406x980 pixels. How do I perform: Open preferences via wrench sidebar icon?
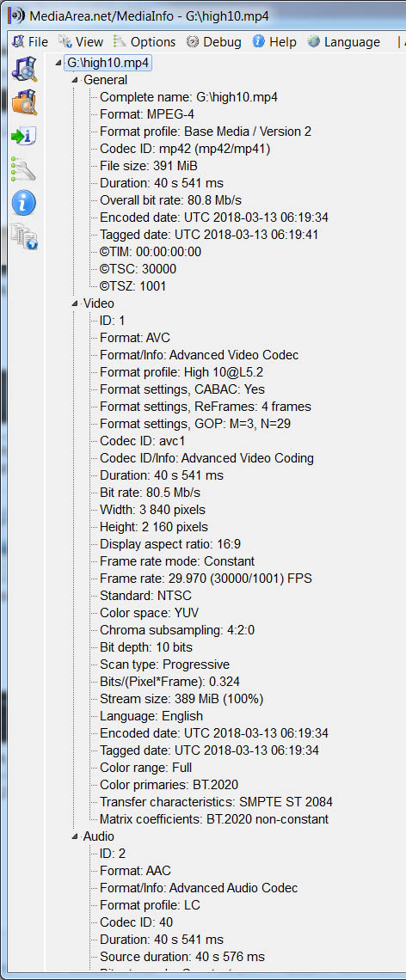coord(24,169)
